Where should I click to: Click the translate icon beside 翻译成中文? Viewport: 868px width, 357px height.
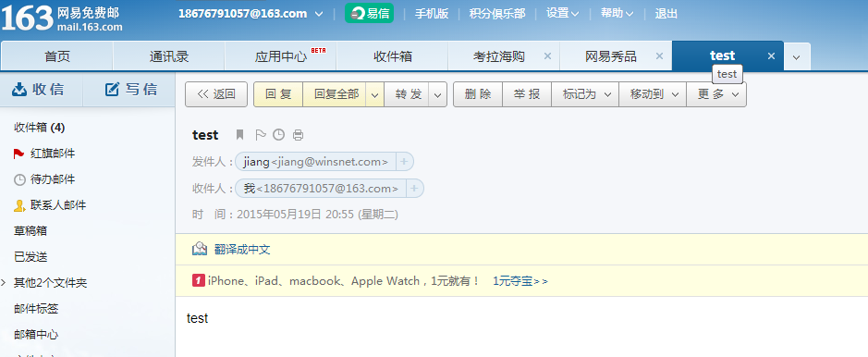200,249
